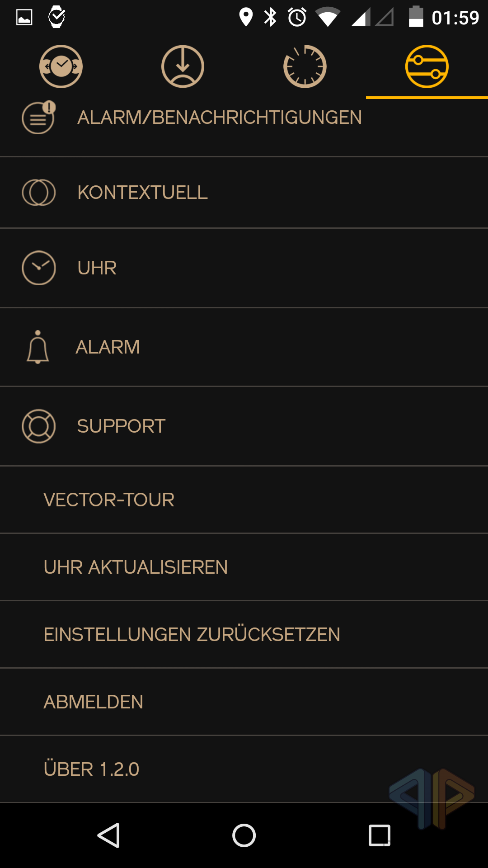488x868 pixels.
Task: Open ÜBER 1.2.0 about page
Action: click(x=91, y=769)
